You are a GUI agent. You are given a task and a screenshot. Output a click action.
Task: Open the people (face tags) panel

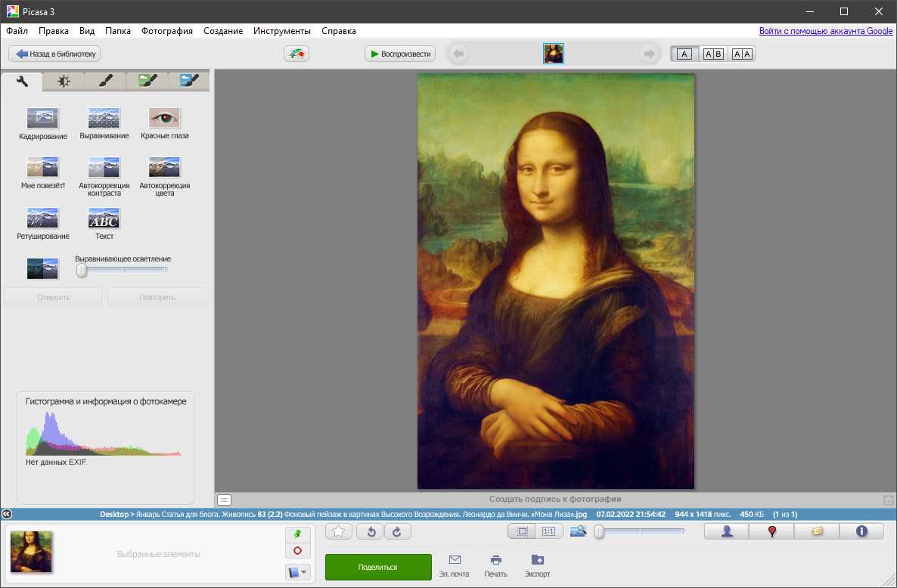[x=727, y=531]
